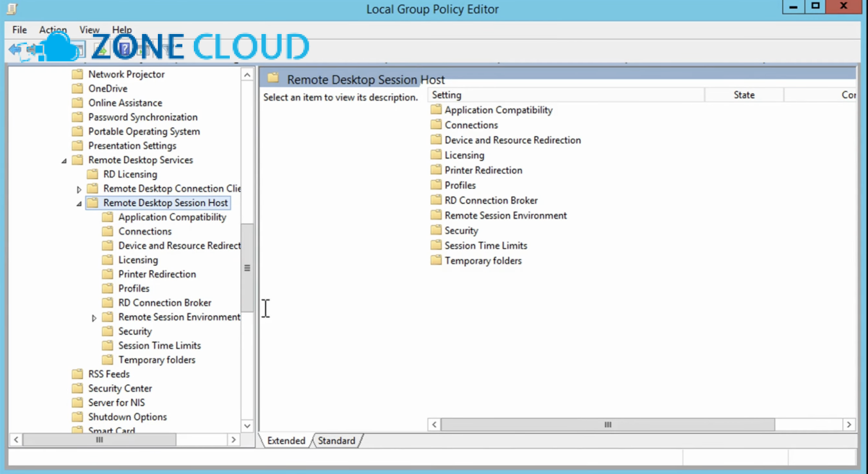868x474 pixels.
Task: Click the tree pane scroll-right arrow
Action: coord(234,440)
